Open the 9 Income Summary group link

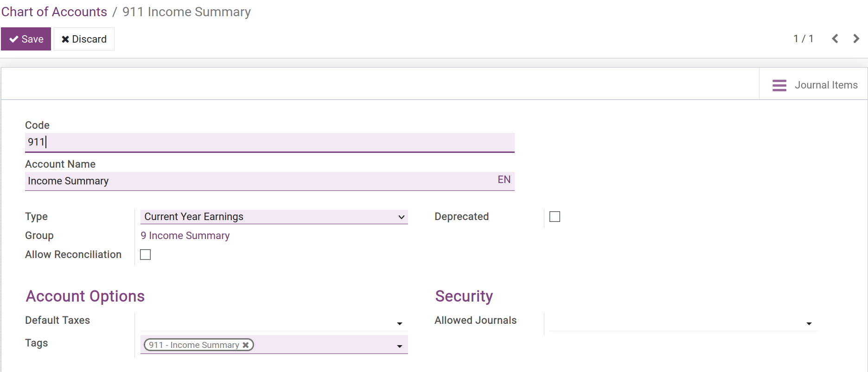(185, 236)
